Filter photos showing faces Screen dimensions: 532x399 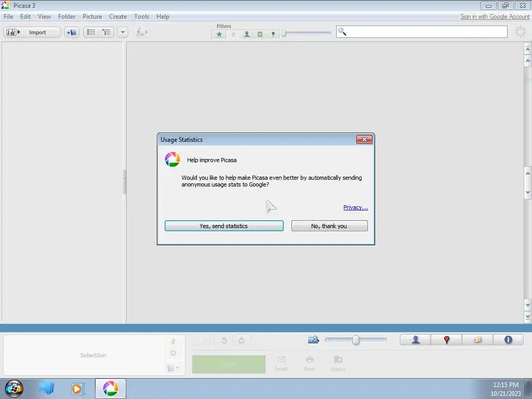247,34
